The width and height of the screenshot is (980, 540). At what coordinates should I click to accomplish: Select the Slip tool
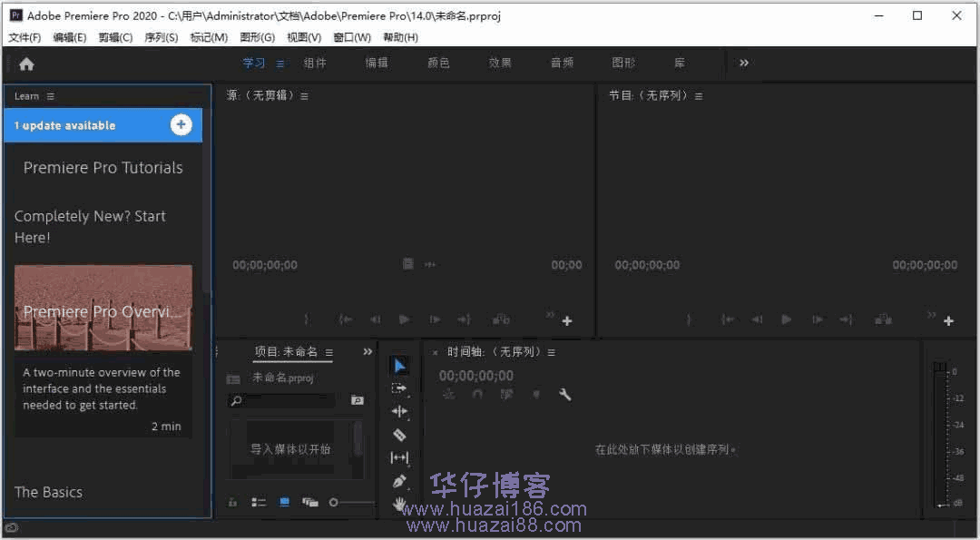click(x=399, y=458)
